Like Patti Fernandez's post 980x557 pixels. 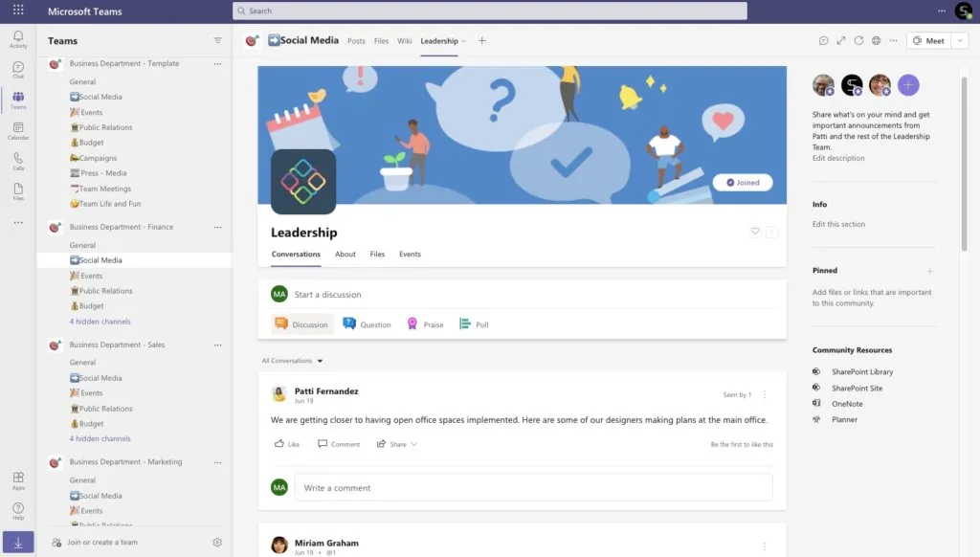coord(287,444)
